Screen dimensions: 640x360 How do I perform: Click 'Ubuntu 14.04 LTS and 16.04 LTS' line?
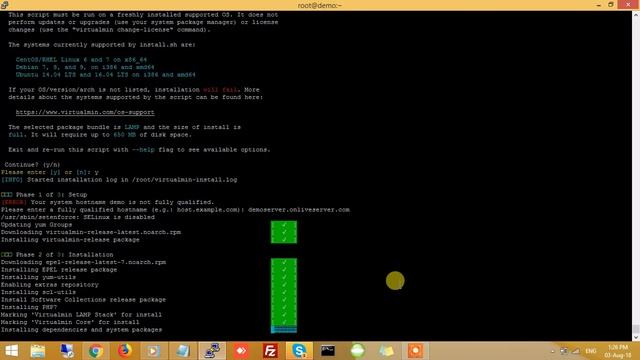point(106,75)
